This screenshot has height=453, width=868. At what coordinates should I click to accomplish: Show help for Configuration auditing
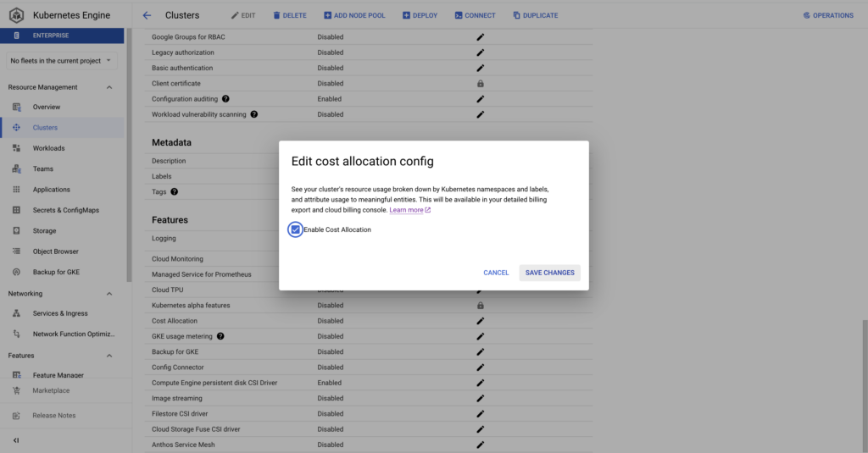coord(225,99)
